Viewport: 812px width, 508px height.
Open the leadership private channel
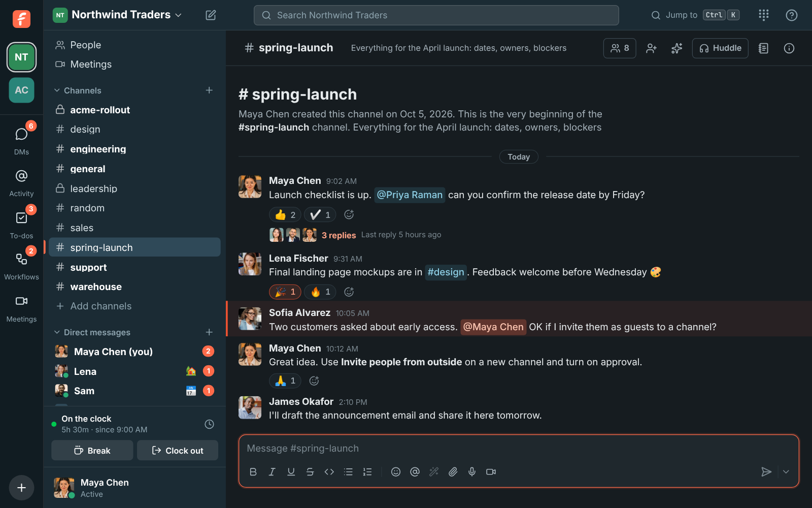coord(134,188)
